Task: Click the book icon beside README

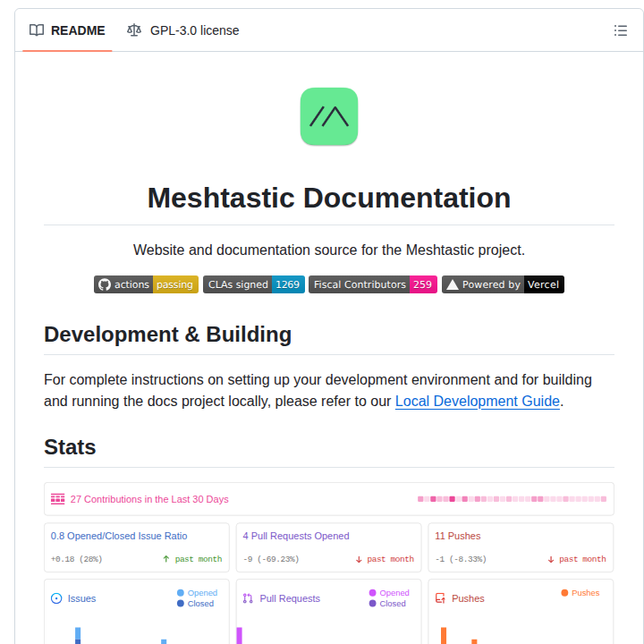Action: point(37,30)
